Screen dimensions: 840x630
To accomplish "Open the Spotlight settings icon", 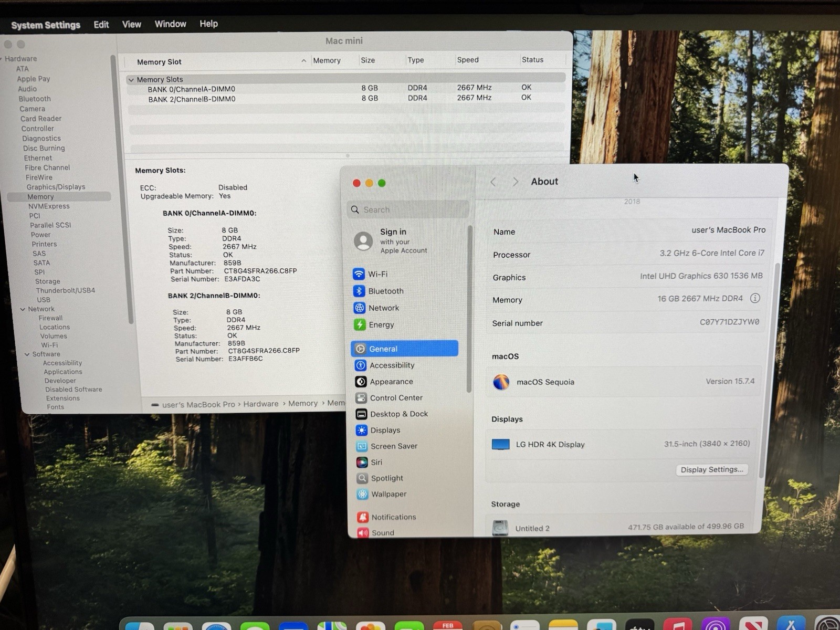I will [x=362, y=478].
